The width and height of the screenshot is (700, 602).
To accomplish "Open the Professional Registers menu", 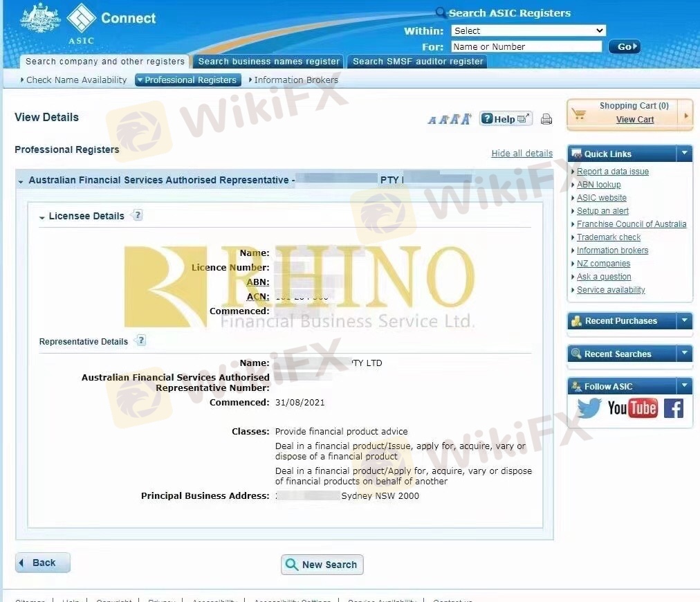I will 187,80.
